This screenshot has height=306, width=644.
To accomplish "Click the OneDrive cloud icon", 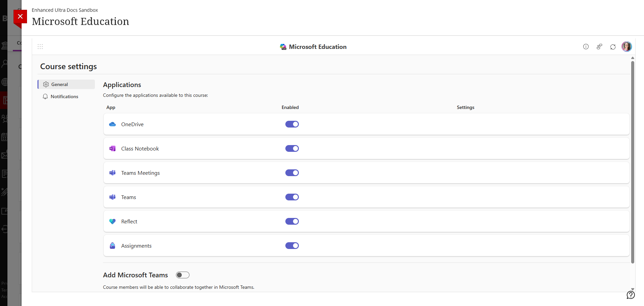I will [x=112, y=124].
